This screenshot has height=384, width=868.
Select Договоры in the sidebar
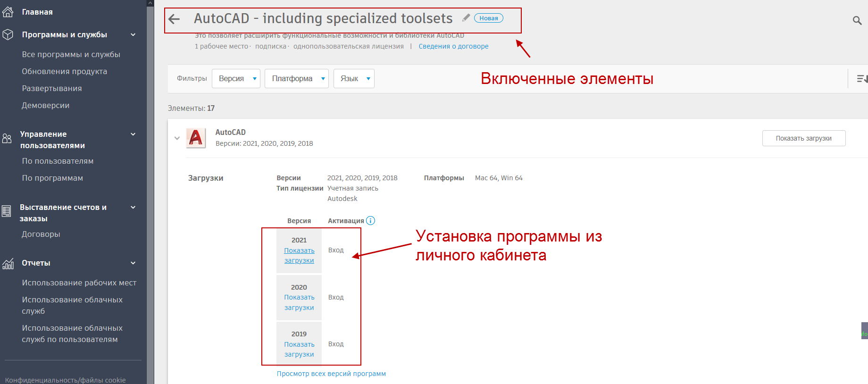pos(41,234)
